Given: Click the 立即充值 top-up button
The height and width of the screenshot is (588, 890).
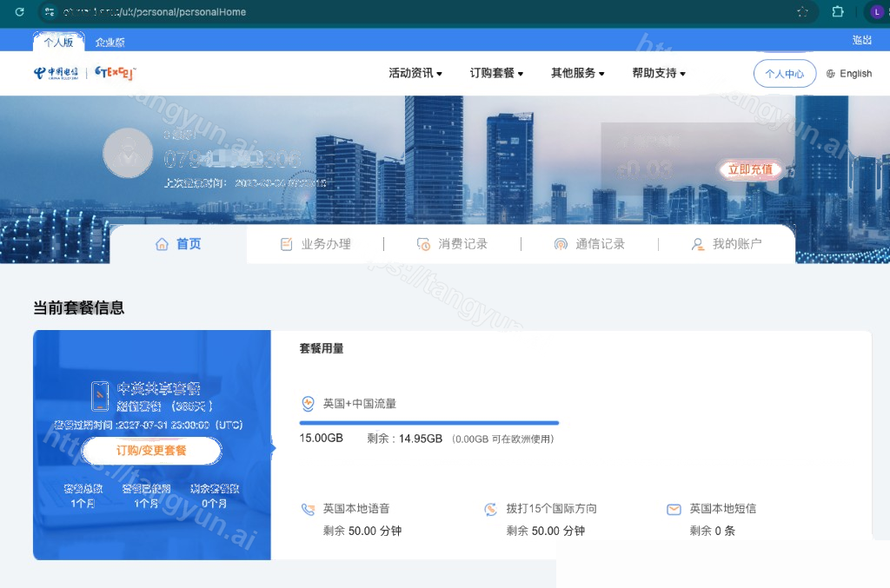Looking at the screenshot, I should (x=750, y=169).
